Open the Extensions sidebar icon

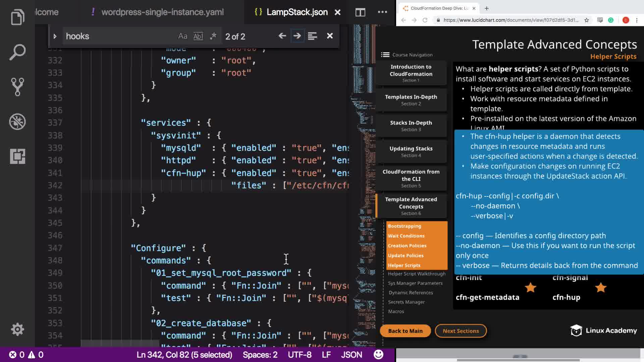pos(17,156)
